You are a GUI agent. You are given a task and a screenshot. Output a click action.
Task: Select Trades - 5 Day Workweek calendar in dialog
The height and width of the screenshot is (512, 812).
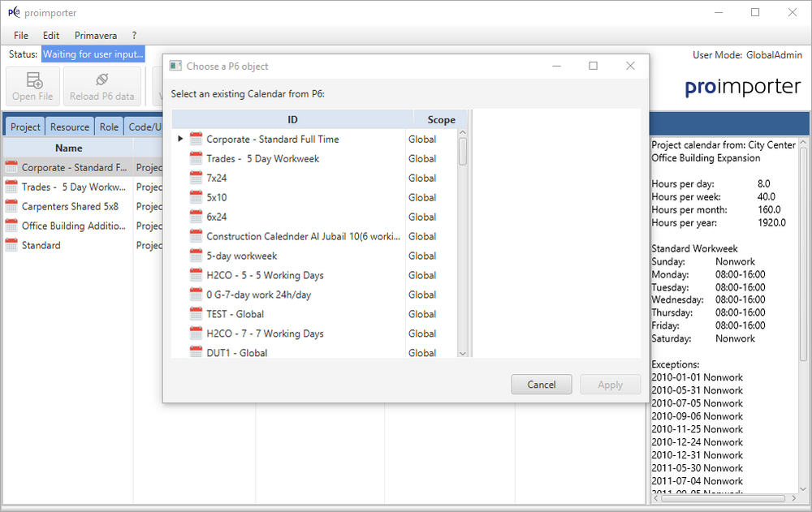point(262,158)
